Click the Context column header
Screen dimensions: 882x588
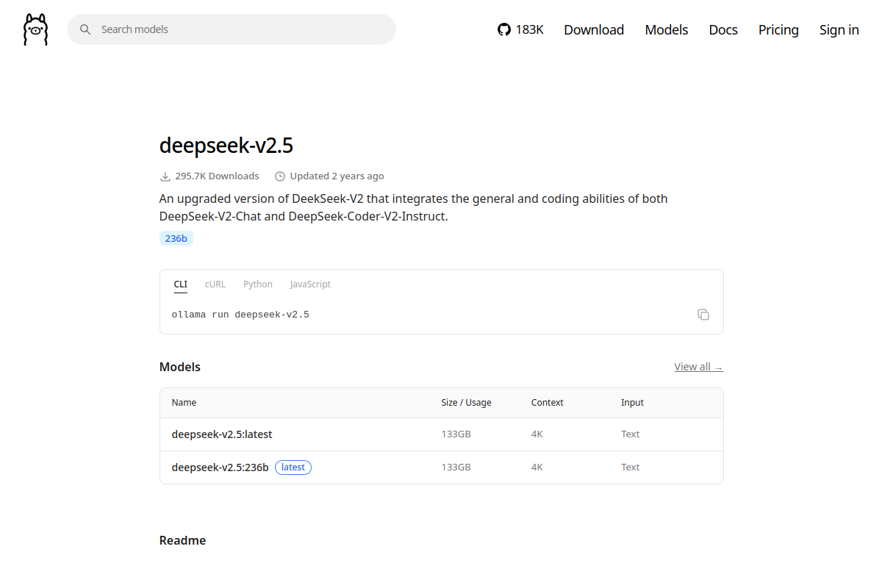click(548, 403)
